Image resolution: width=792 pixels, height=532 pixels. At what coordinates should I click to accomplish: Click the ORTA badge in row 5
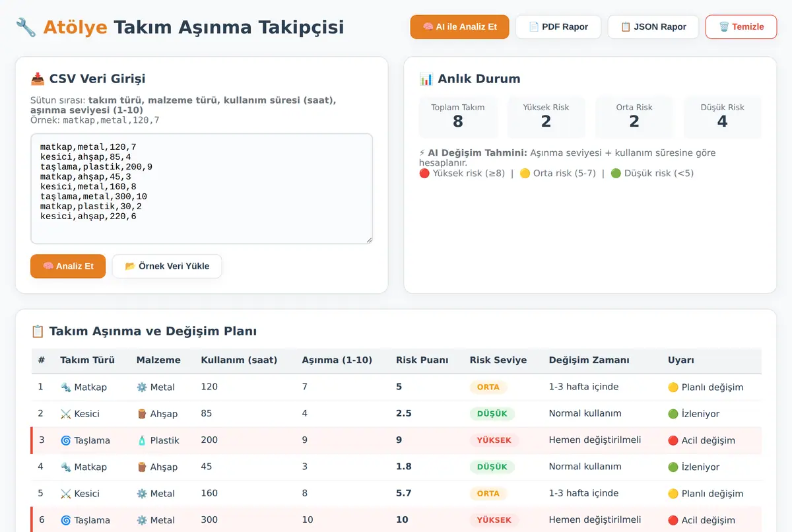(x=488, y=494)
